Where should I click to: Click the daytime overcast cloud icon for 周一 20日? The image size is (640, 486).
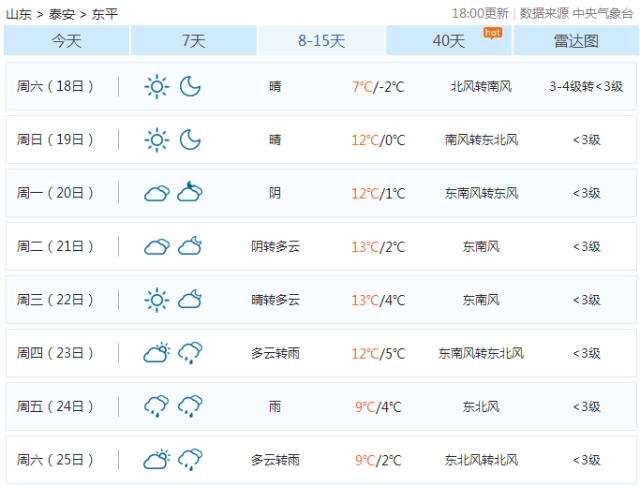[157, 193]
